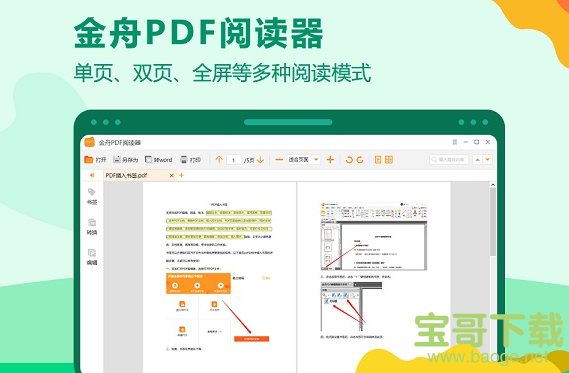Zoom in with the plus button
569x373 pixels.
point(330,160)
